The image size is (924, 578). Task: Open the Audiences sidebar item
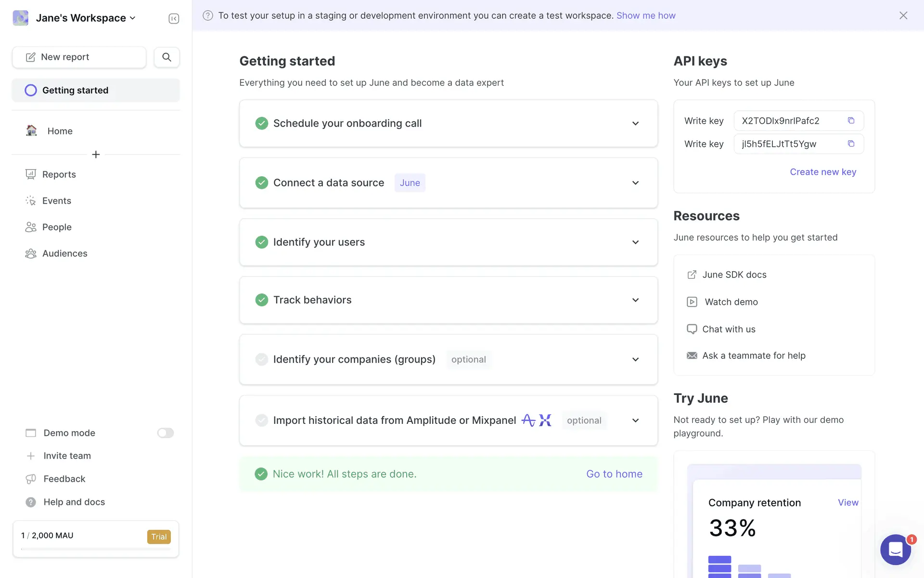tap(64, 253)
